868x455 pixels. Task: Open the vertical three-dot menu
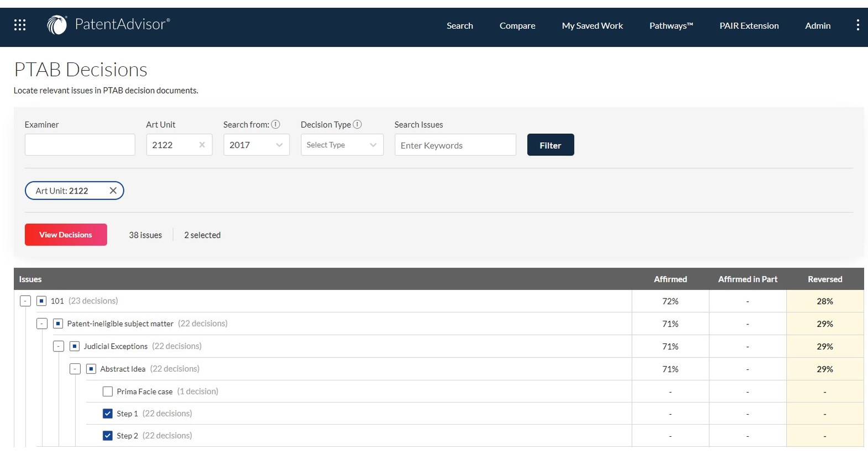(857, 25)
